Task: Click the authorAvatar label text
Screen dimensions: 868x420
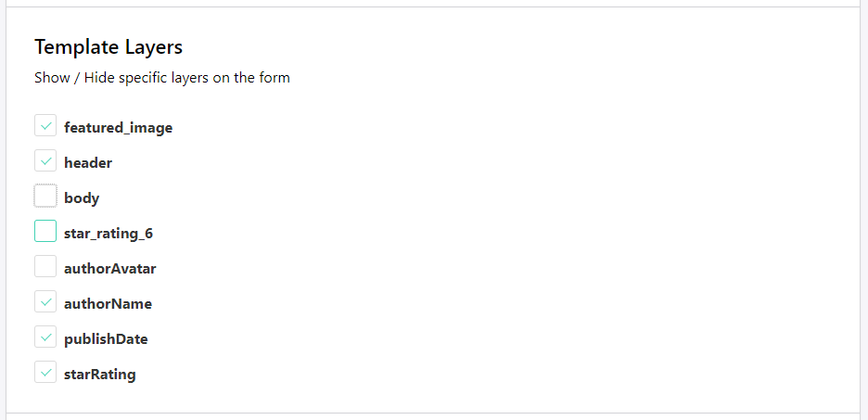Action: (x=109, y=269)
